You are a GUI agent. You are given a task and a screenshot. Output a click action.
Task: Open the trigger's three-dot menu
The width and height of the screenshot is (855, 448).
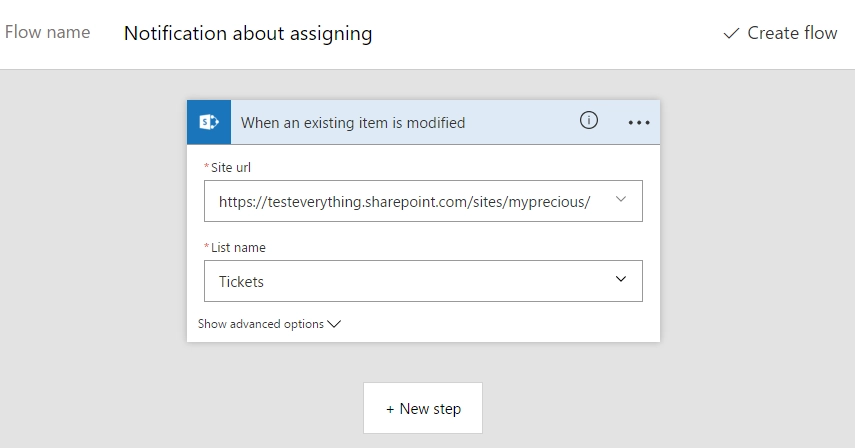pos(639,123)
